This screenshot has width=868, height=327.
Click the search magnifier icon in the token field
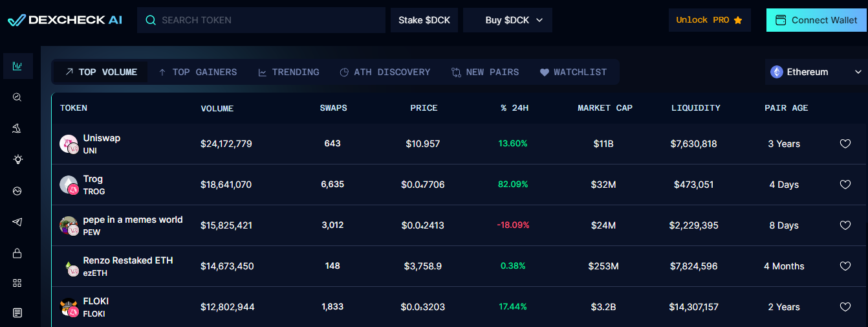coord(151,20)
